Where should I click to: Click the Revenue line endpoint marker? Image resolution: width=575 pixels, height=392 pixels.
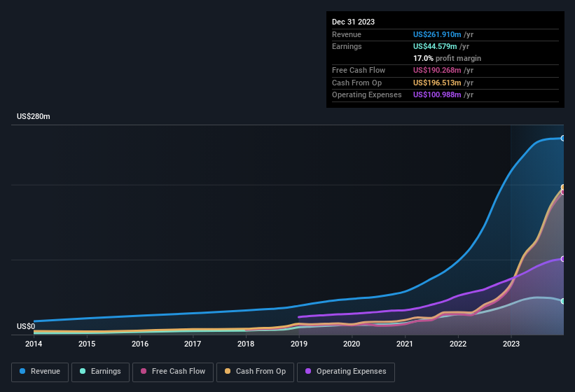[x=563, y=138]
